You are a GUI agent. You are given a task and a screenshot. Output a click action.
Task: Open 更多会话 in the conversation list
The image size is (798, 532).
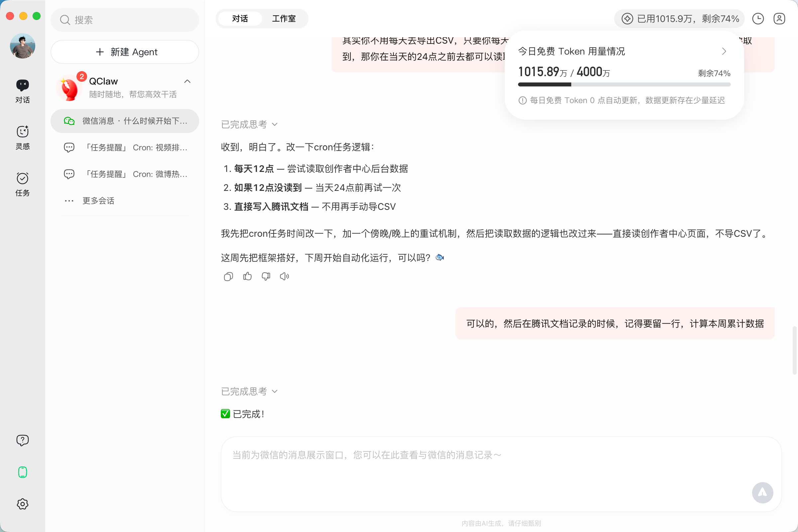click(x=98, y=201)
